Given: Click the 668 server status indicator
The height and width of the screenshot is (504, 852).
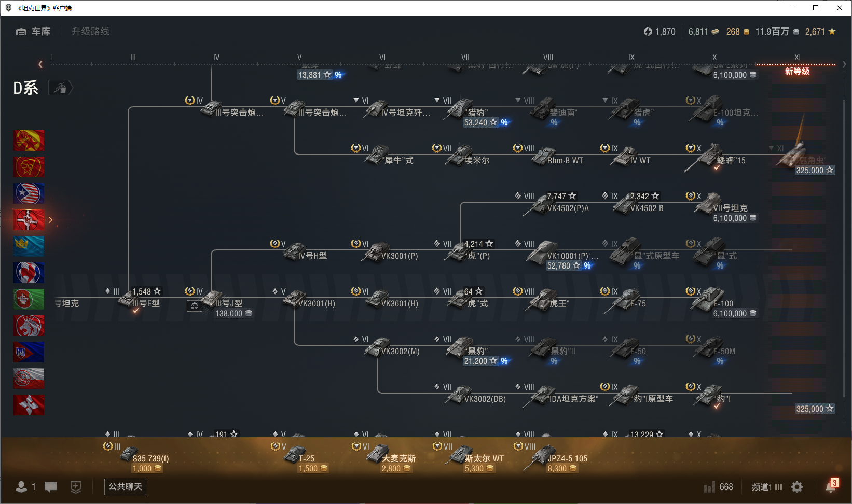Looking at the screenshot, I should tap(719, 487).
